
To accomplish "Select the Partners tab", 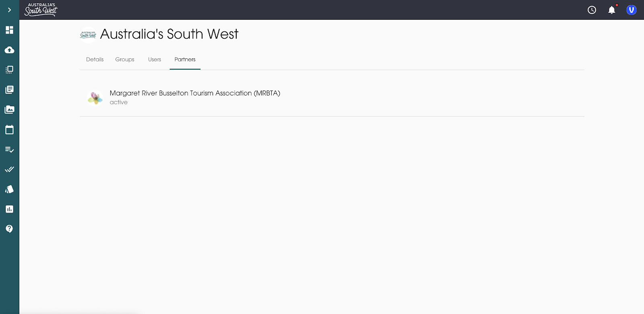I will click(185, 60).
